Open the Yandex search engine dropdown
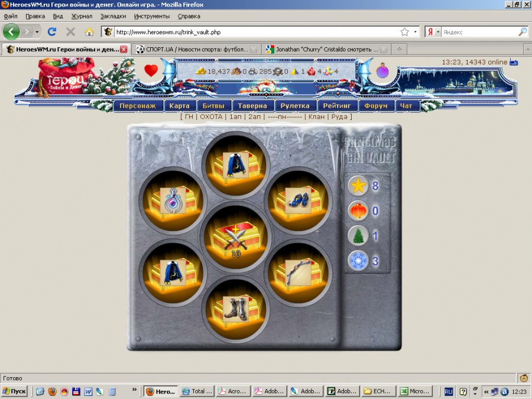This screenshot has height=399, width=532. (438, 32)
